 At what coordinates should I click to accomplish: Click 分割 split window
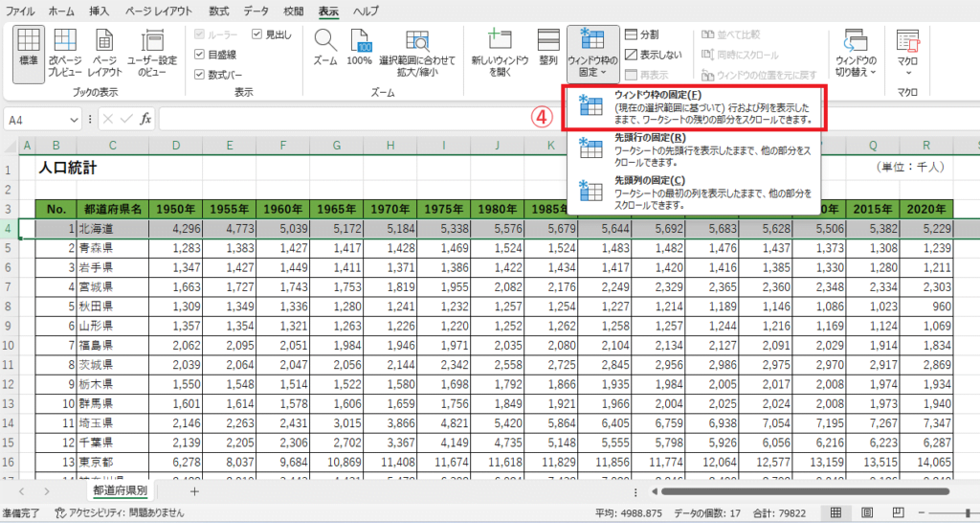(x=642, y=35)
